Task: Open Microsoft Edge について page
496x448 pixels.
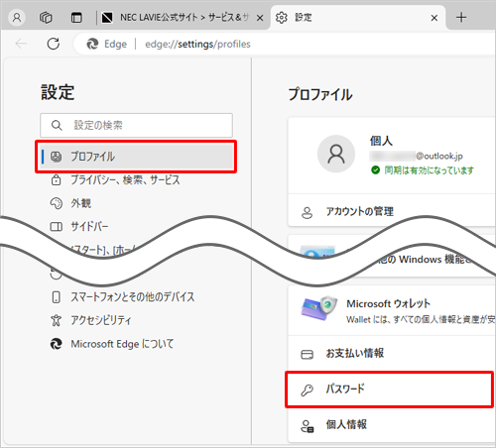Action: pyautogui.click(x=122, y=344)
